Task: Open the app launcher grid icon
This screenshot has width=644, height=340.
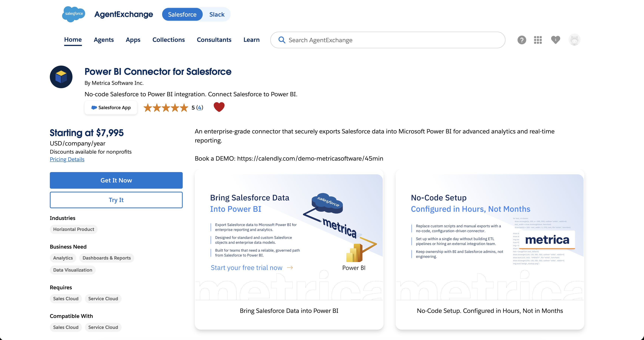Action: point(538,40)
